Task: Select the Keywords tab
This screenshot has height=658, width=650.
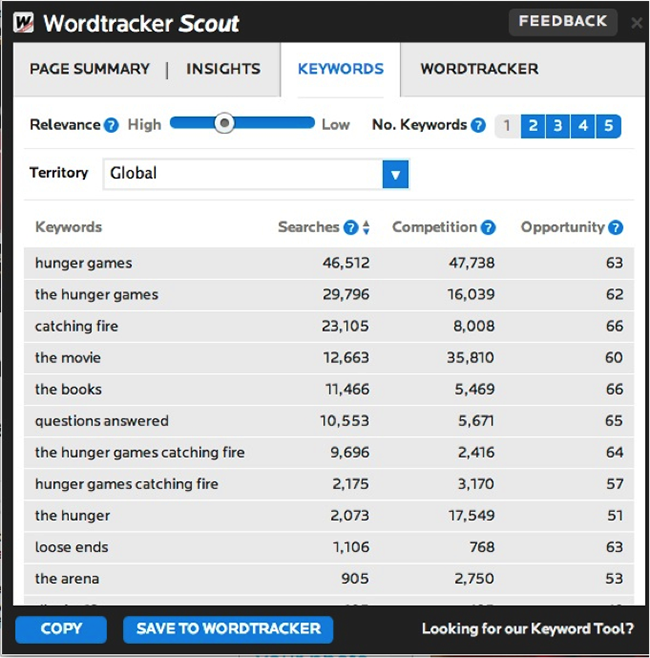Action: point(341,69)
